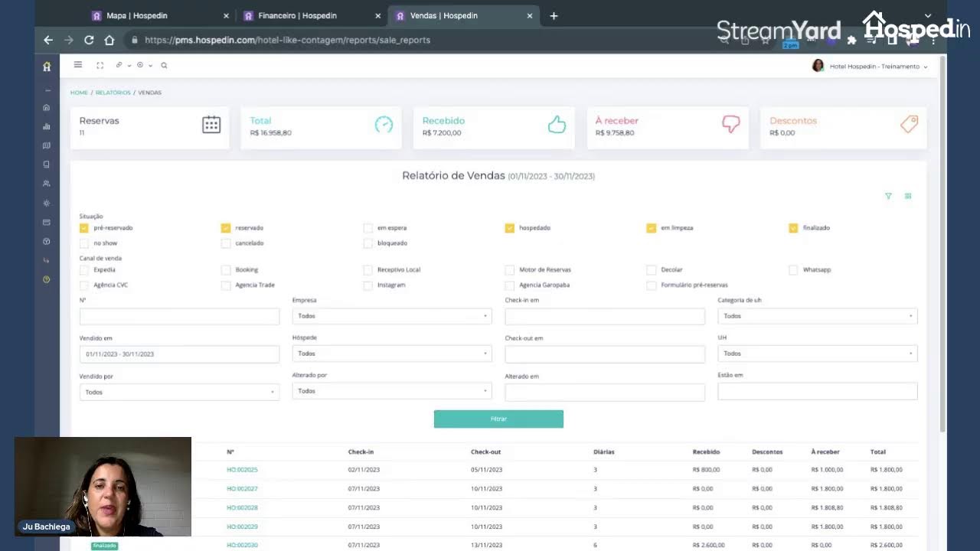The image size is (980, 551).
Task: Open the UH dropdown
Action: tap(818, 354)
